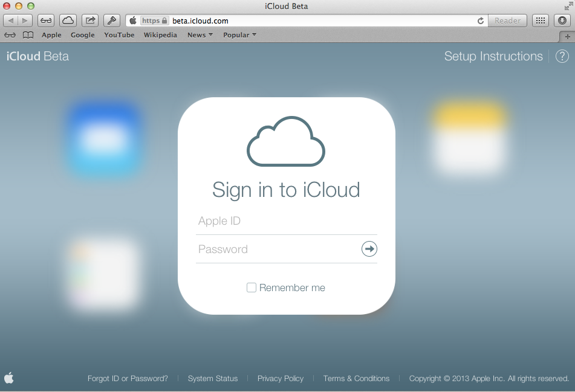
Task: Click the iCloud Beta window title
Action: click(287, 6)
